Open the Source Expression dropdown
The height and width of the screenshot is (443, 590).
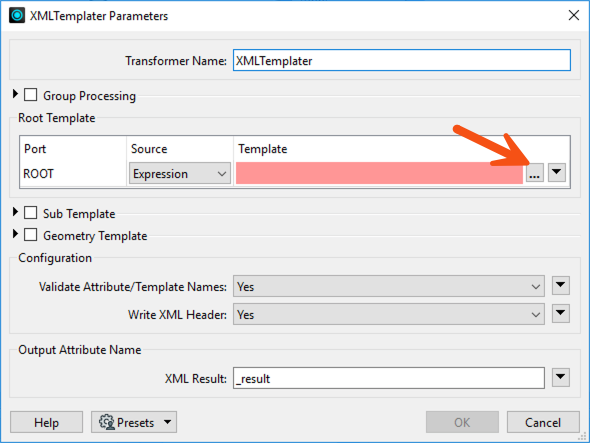180,174
